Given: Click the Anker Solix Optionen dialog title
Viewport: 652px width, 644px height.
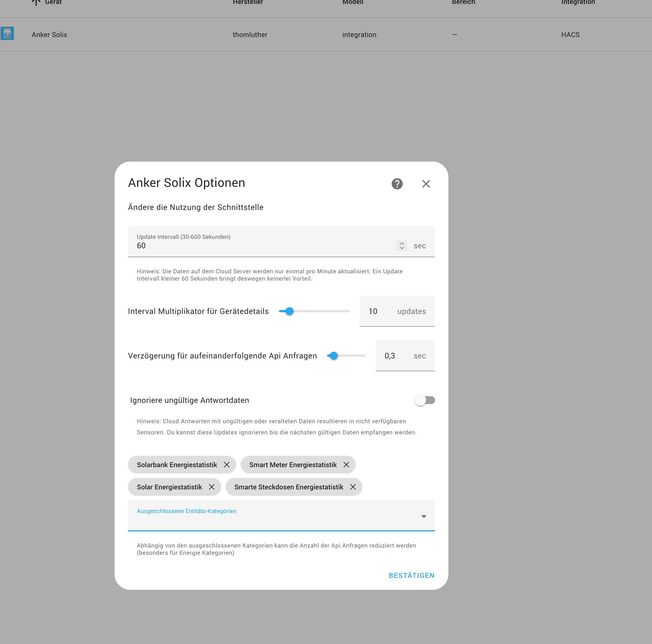Looking at the screenshot, I should pos(187,183).
